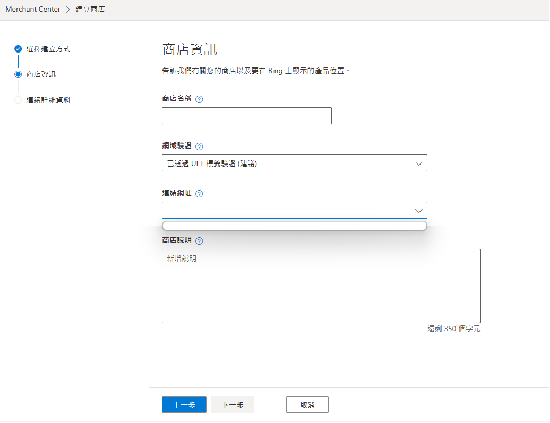The image size is (550, 423).
Task: Open the third step label in sidebar
Action: pos(48,100)
